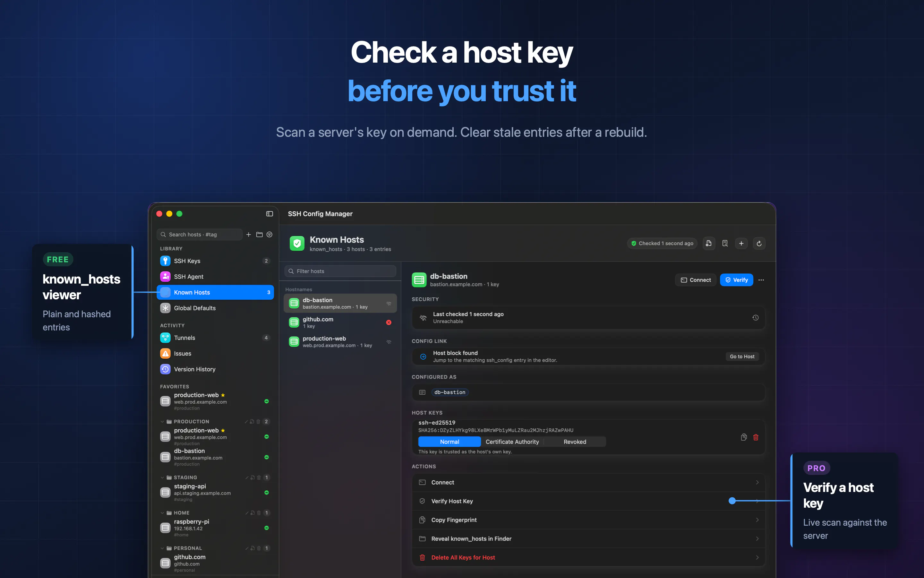Viewport: 924px width, 578px height.
Task: Click the Filter hosts field
Action: click(x=340, y=271)
